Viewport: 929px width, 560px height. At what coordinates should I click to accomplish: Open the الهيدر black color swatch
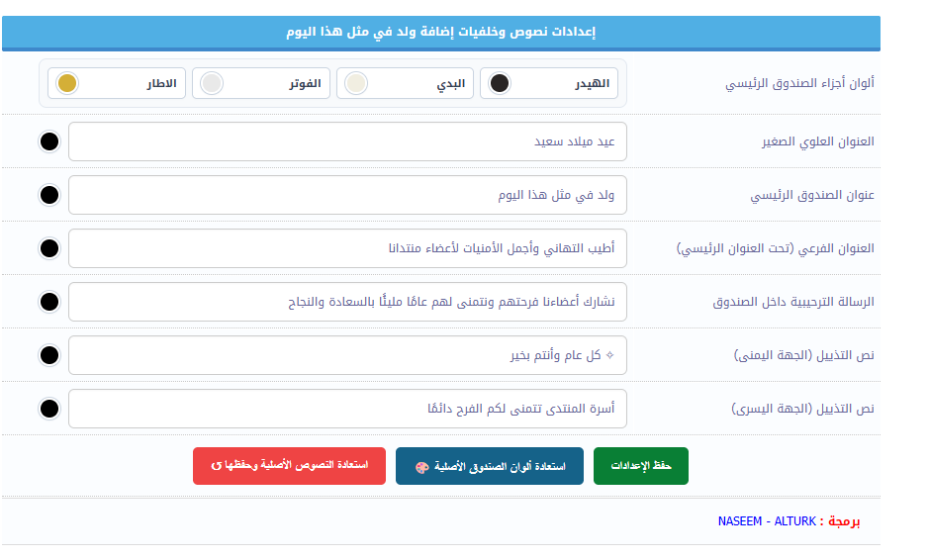coord(500,83)
